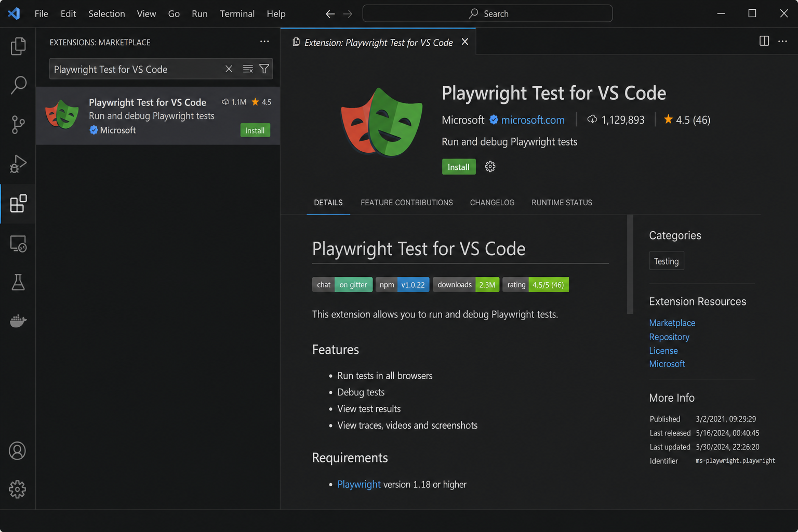This screenshot has height=532, width=798.
Task: Go back with the navigation arrow
Action: (x=330, y=14)
